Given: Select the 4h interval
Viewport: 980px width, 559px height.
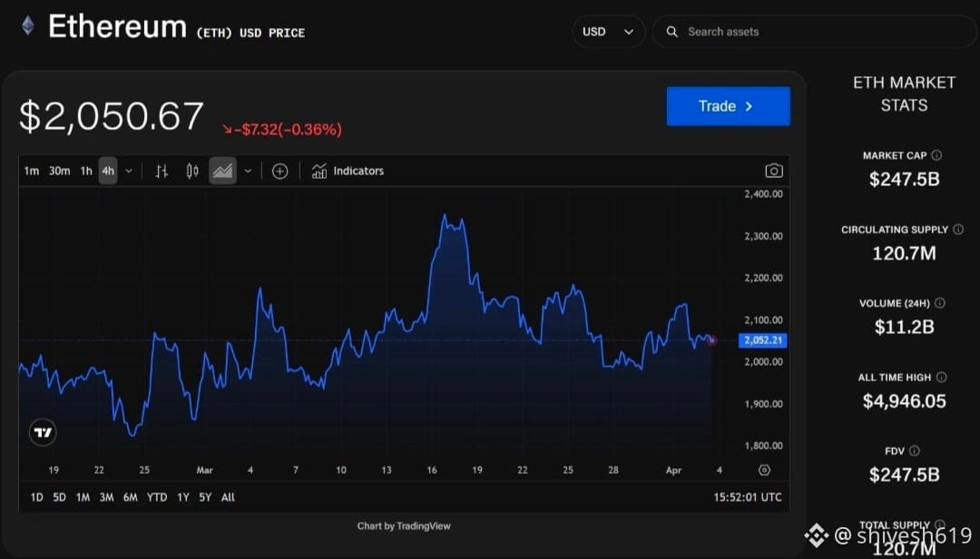Looking at the screenshot, I should tap(108, 171).
